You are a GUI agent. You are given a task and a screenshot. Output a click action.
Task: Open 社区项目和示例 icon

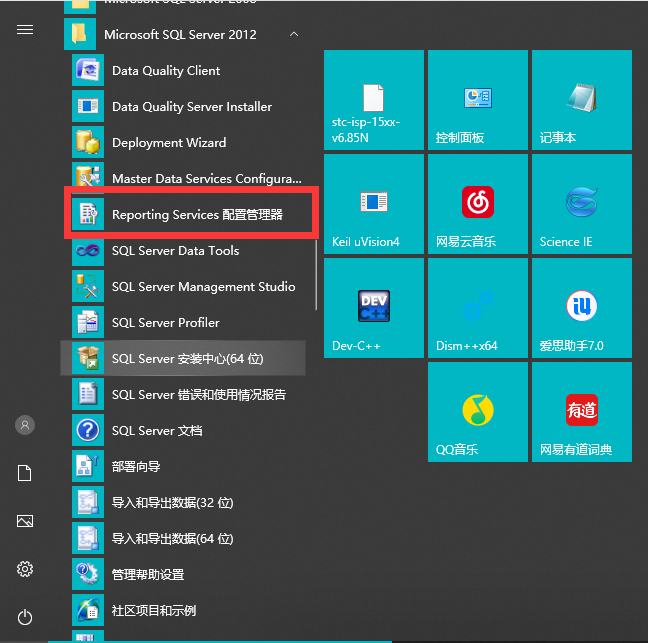coord(88,610)
